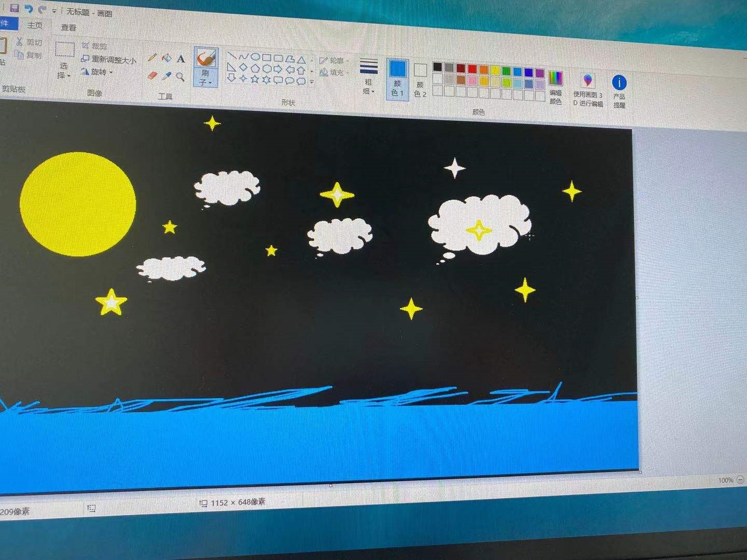This screenshot has width=747, height=560.
Task: Open the 文件 File menu
Action: (x=5, y=23)
